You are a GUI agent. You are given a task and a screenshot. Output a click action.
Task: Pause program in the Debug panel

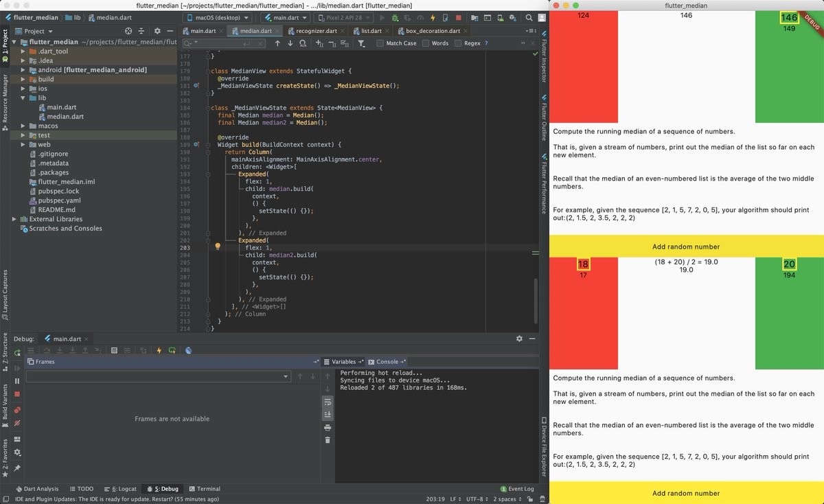[17, 381]
